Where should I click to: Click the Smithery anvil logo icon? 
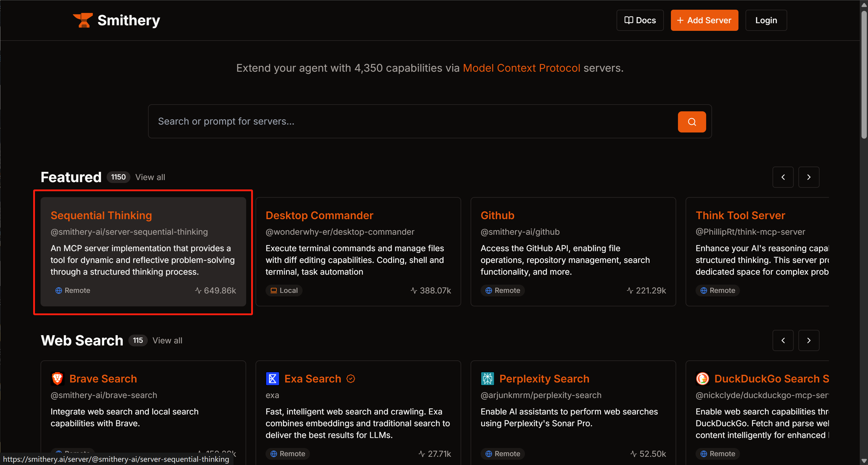[83, 20]
